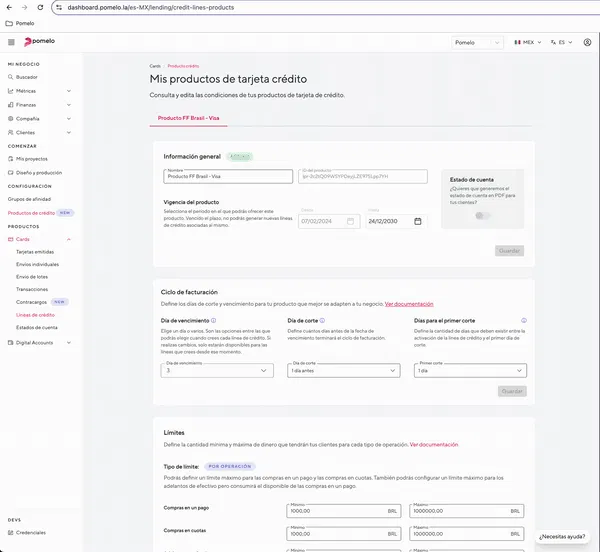The image size is (600, 552).
Task: Open Productos de crédito in sidebar
Action: pos(31,213)
